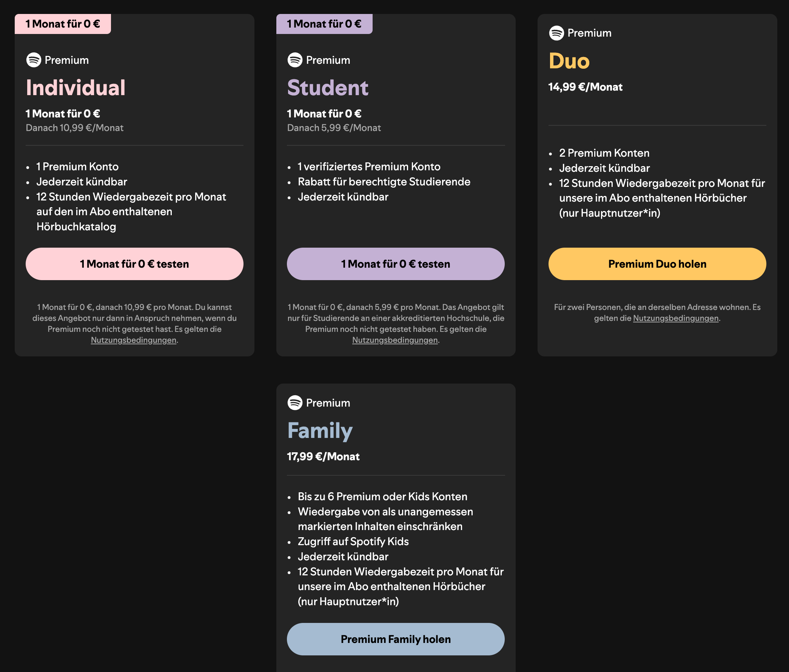This screenshot has height=672, width=789.
Task: Select the Student plan heading
Action: coord(327,88)
